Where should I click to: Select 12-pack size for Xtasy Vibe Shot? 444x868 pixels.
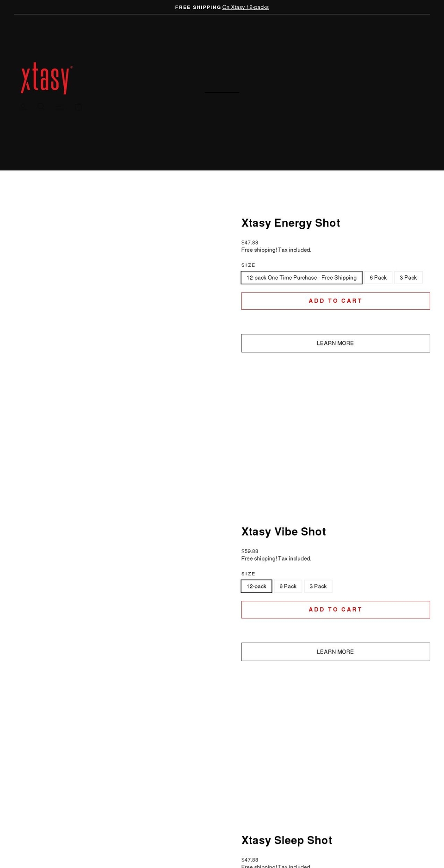pos(257,586)
